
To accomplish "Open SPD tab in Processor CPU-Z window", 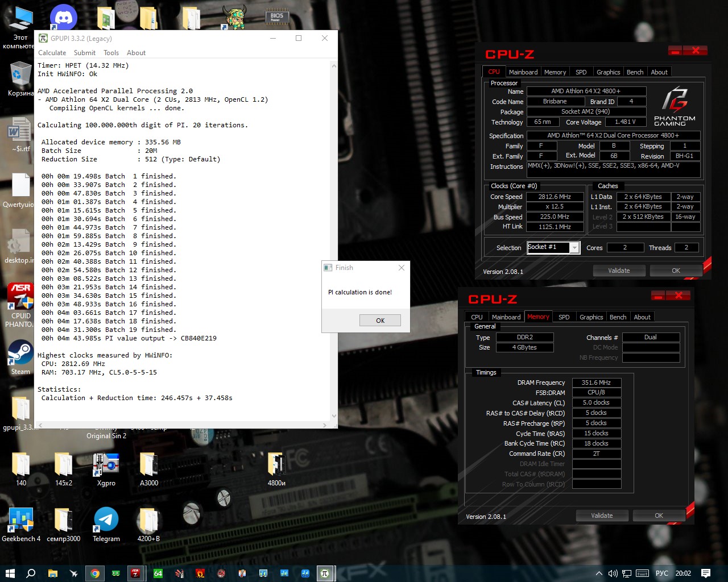I will (x=581, y=72).
